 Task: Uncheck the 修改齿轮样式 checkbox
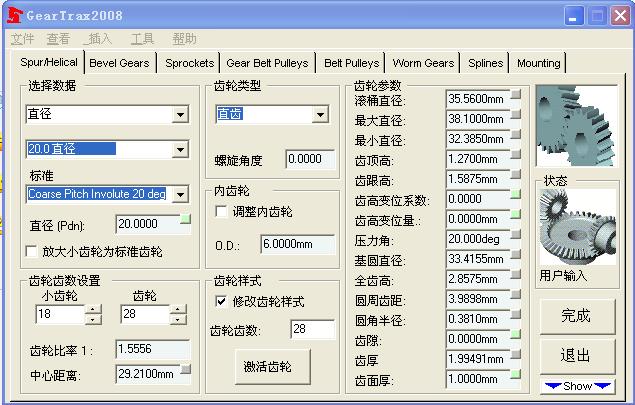pyautogui.click(x=222, y=301)
